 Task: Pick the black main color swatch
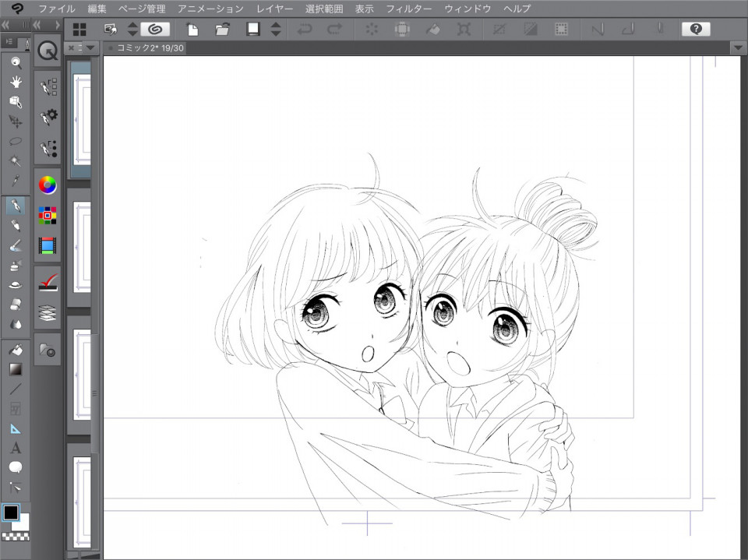11,512
